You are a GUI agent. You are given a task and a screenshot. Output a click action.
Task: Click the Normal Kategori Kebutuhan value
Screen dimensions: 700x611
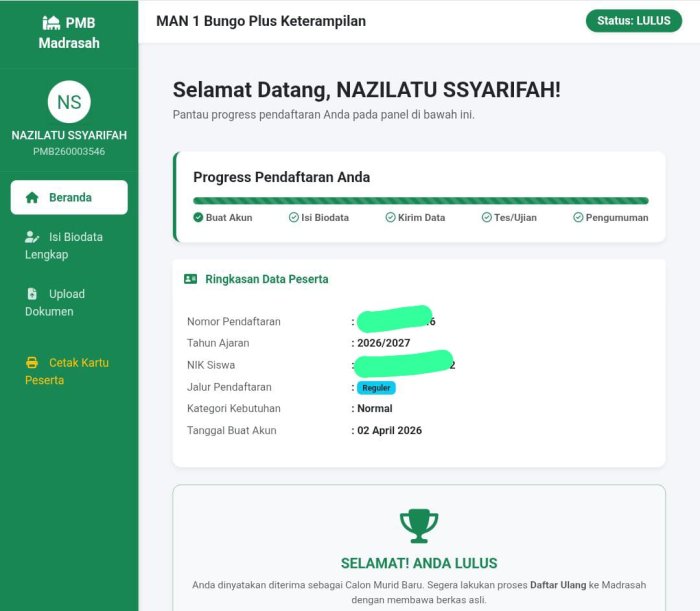pyautogui.click(x=375, y=408)
